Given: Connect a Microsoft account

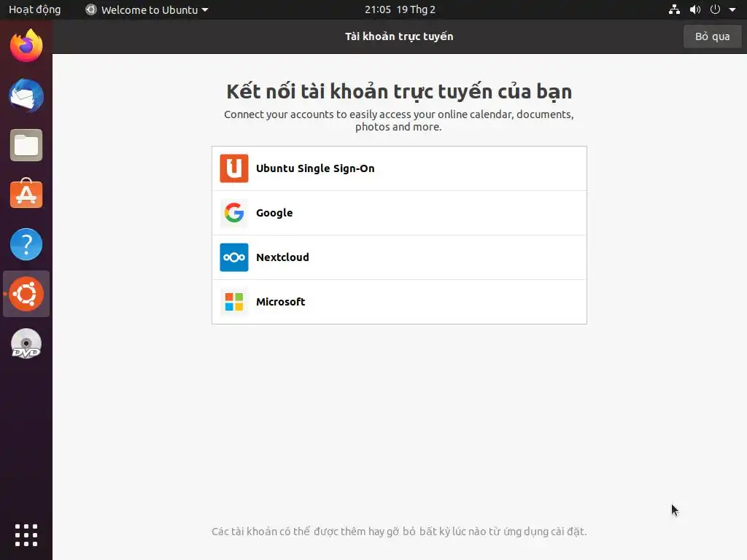Looking at the screenshot, I should click(399, 302).
